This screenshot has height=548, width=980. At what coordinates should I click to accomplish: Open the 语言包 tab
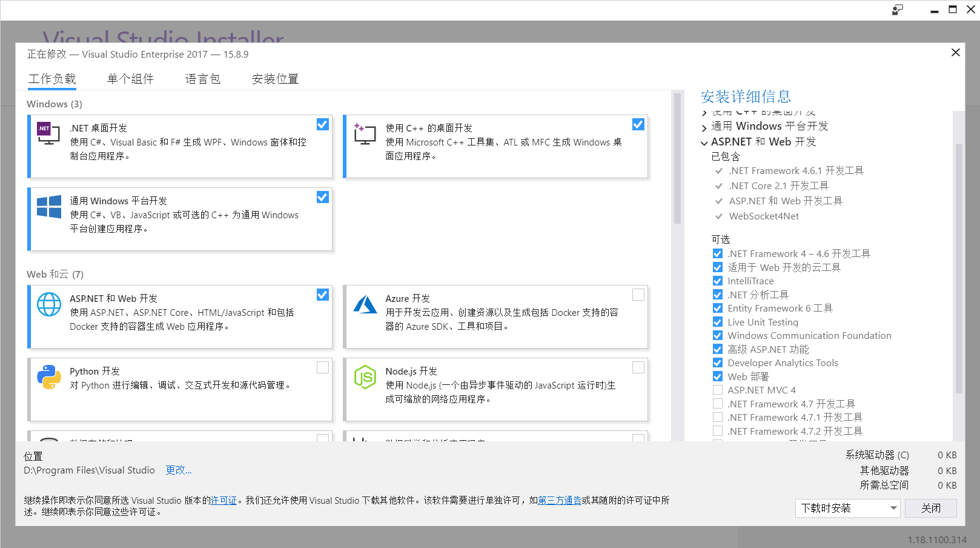click(203, 79)
